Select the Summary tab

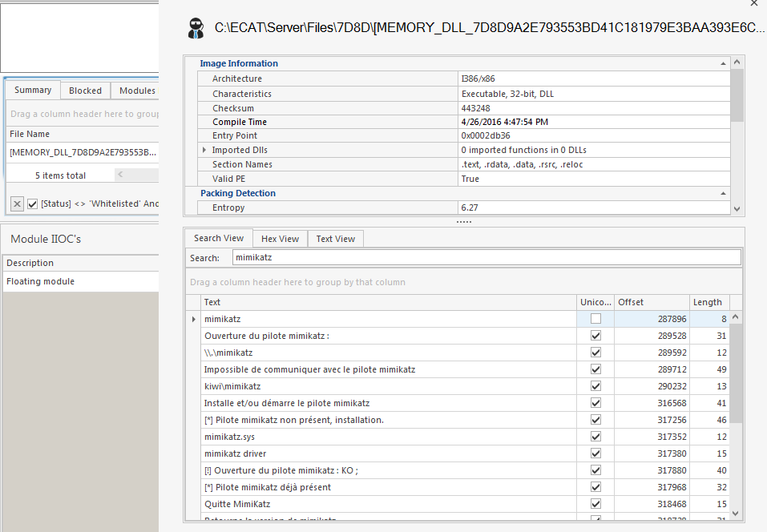pyautogui.click(x=33, y=90)
